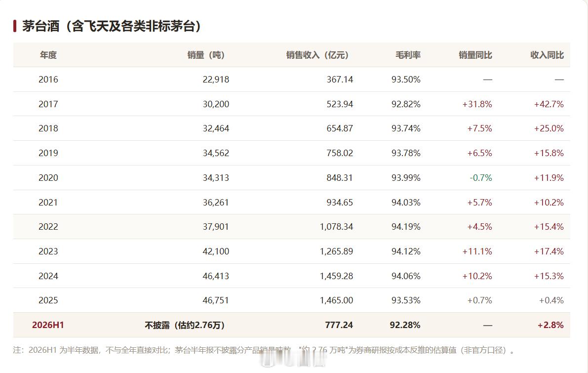Select the 2026H1 revenue growth +2.8%
The width and height of the screenshot is (588, 373).
550,325
